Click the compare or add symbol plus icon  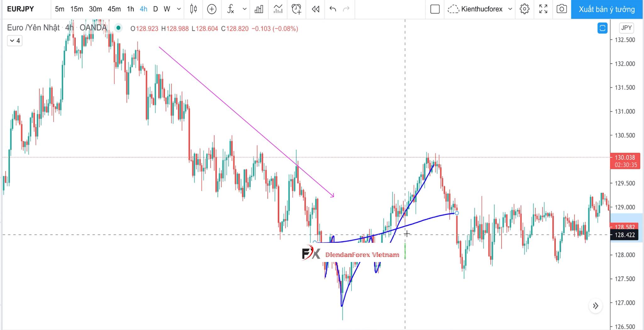coord(212,9)
